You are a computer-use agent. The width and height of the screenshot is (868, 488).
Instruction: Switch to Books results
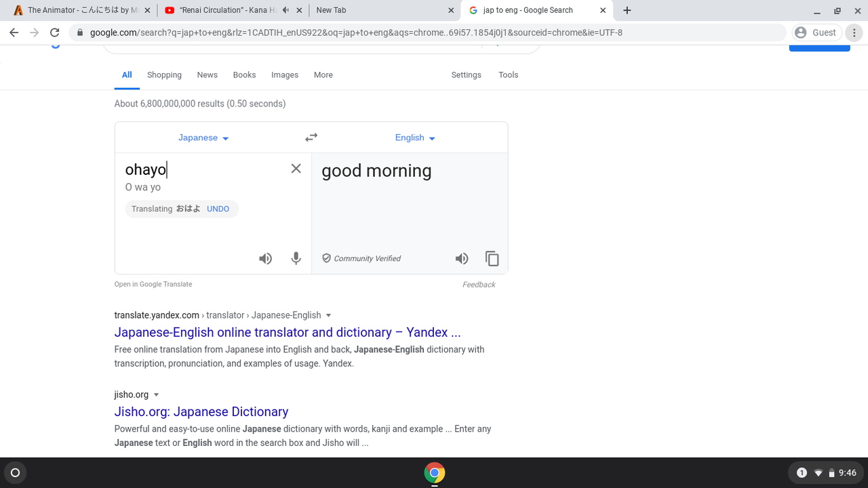point(244,75)
